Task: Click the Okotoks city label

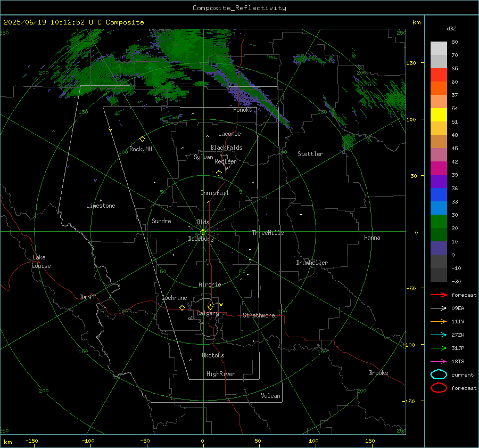Action: [x=213, y=355]
